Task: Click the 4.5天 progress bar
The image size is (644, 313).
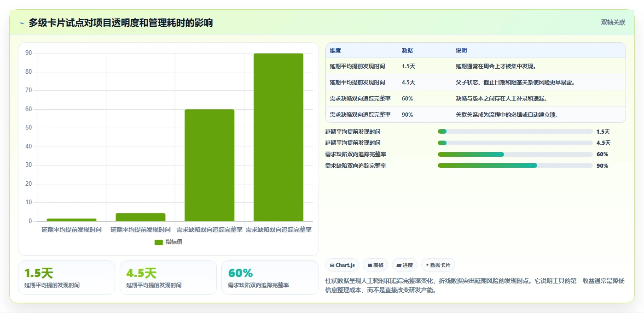Action: [515, 143]
